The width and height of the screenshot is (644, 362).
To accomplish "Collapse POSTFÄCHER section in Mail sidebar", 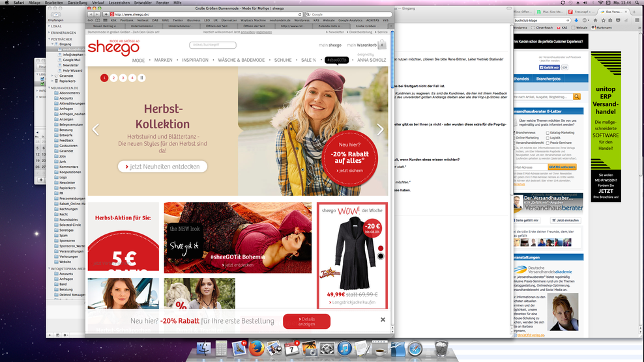I will point(49,39).
